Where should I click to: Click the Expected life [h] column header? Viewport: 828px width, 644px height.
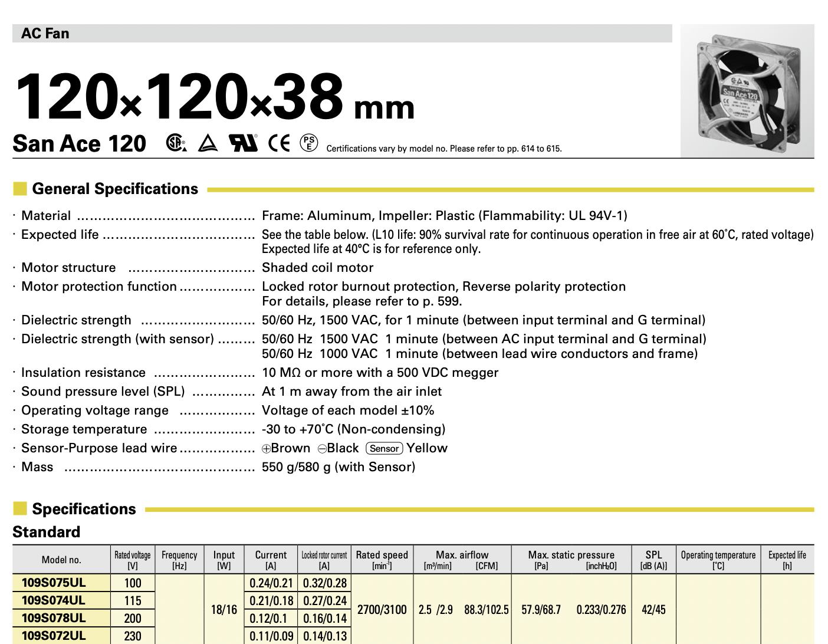pos(787,560)
